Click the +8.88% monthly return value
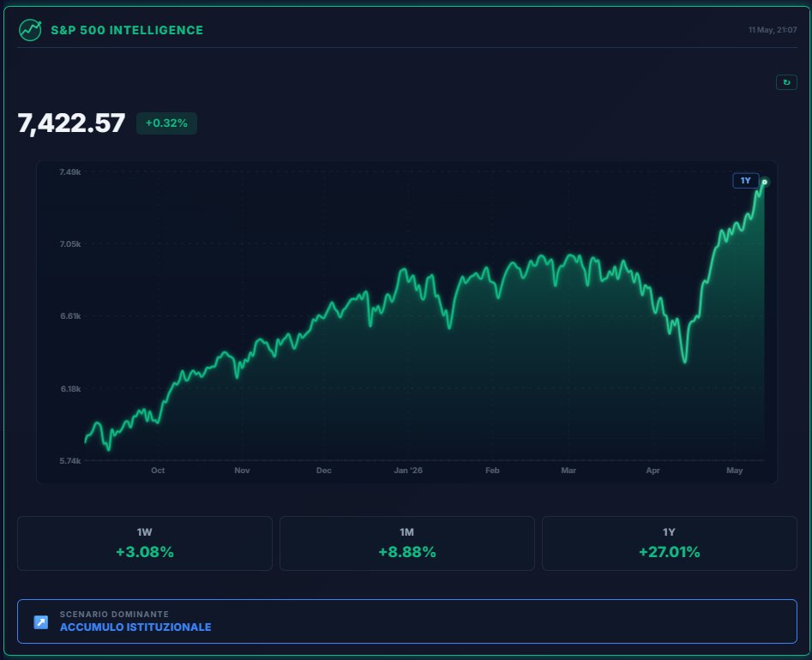The width and height of the screenshot is (812, 660). (407, 552)
